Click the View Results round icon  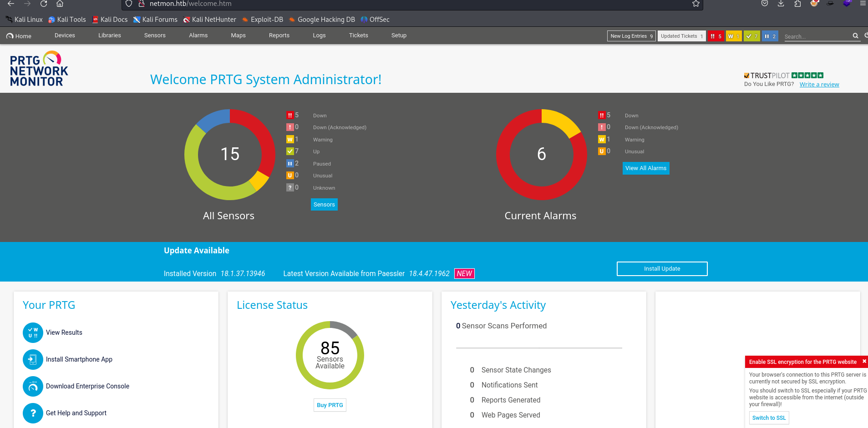point(33,332)
